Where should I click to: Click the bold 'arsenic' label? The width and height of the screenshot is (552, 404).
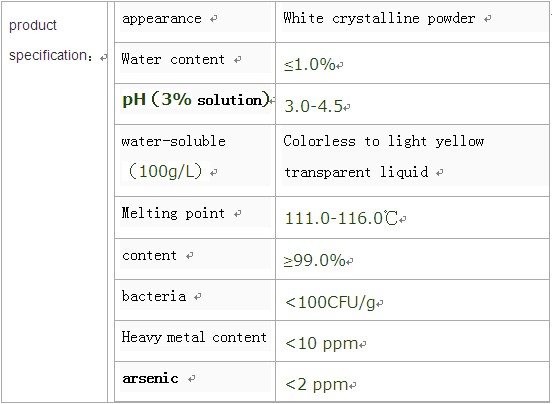(150, 379)
